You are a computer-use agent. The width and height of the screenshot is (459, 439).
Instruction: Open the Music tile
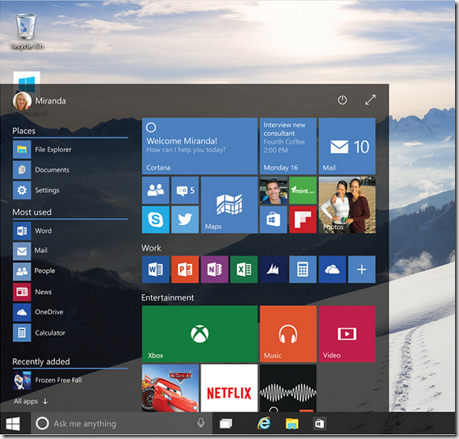(288, 334)
